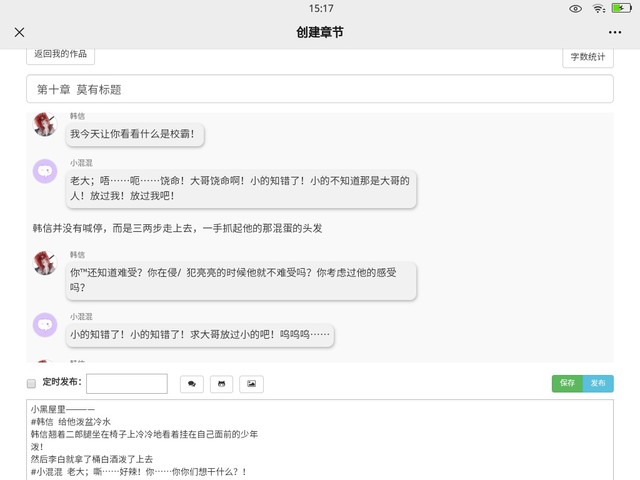Select the message bubble 我今天让你看看什么是校霸
This screenshot has width=640, height=480.
tap(137, 133)
